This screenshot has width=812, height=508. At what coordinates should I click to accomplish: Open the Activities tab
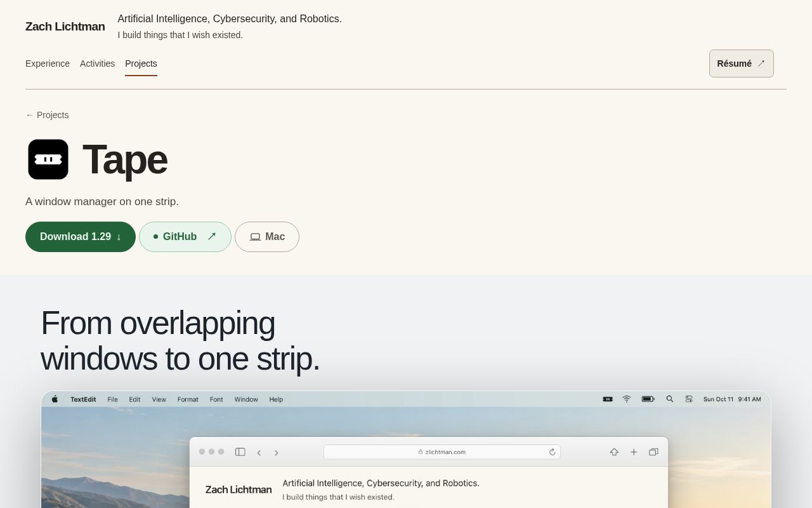97,63
